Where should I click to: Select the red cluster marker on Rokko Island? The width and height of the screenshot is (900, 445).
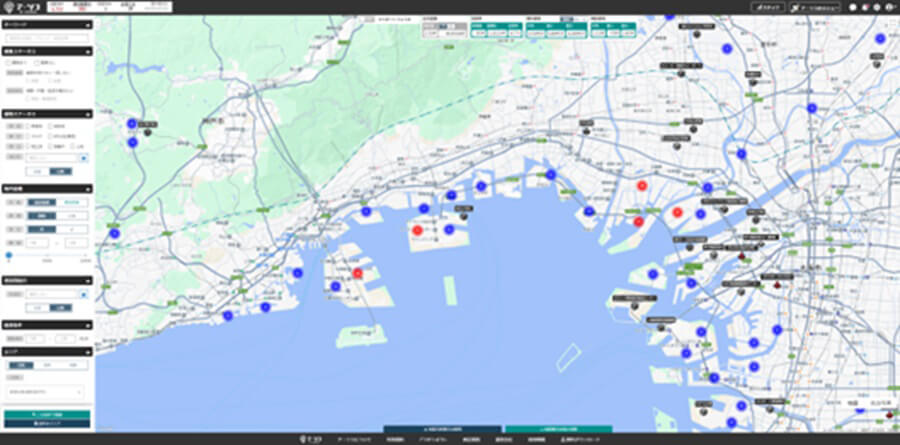click(417, 230)
